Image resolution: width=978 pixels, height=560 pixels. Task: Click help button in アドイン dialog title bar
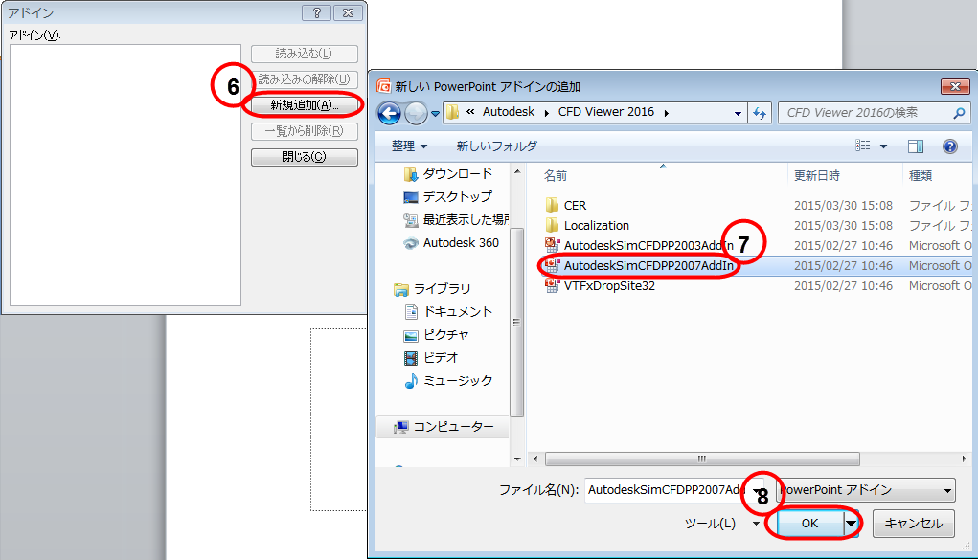click(x=317, y=12)
